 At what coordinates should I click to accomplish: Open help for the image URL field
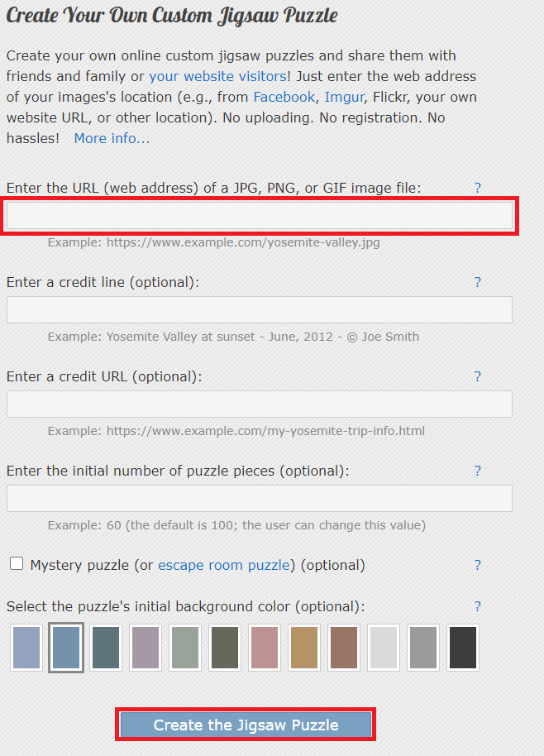pos(478,188)
